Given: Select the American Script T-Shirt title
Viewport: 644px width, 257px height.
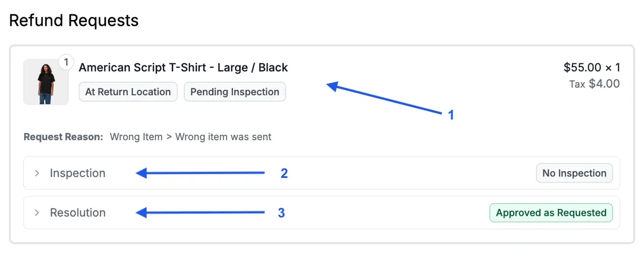Looking at the screenshot, I should 183,67.
